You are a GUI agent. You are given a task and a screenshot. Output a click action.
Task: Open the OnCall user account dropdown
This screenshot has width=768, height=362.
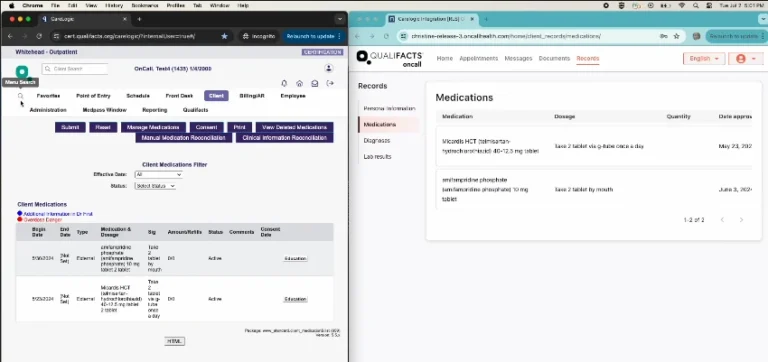pos(745,58)
